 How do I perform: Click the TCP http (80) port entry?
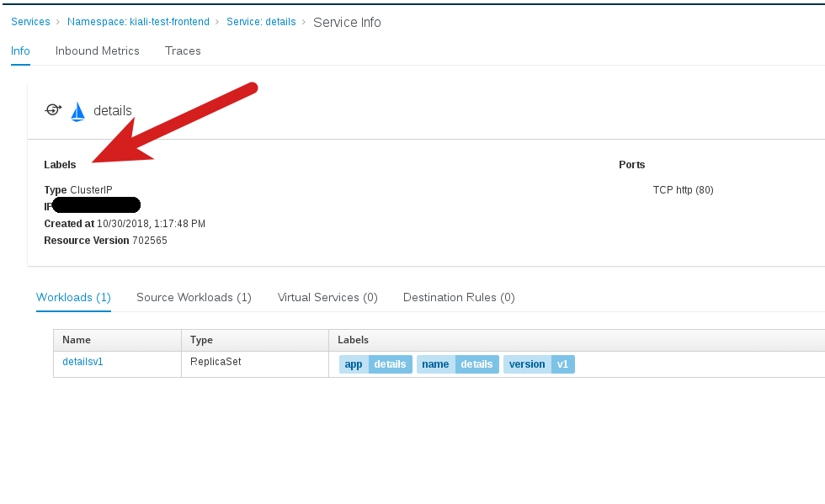click(683, 190)
